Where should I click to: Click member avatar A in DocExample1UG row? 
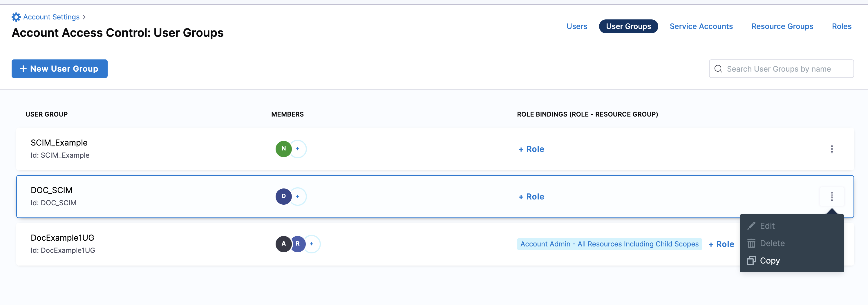(x=283, y=244)
